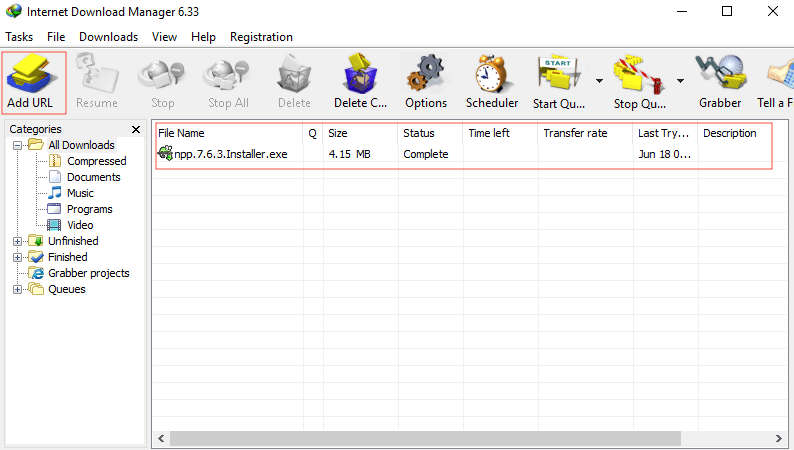Click the Delete toolbar icon
This screenshot has height=450, width=794.
coord(294,75)
